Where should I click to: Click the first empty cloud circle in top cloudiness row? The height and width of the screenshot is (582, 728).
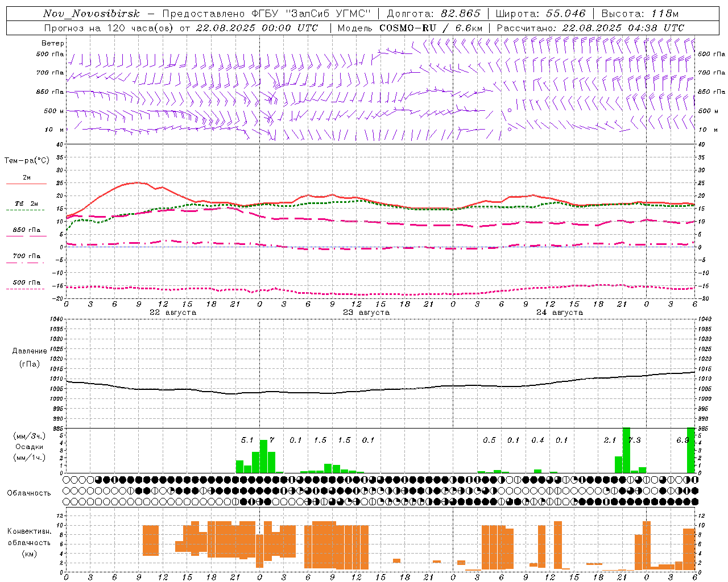click(x=67, y=480)
